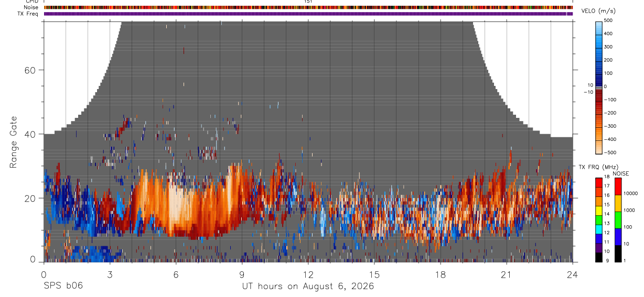Click the blue 10 noise legend swatch
This screenshot has width=644, height=297.
[618, 236]
